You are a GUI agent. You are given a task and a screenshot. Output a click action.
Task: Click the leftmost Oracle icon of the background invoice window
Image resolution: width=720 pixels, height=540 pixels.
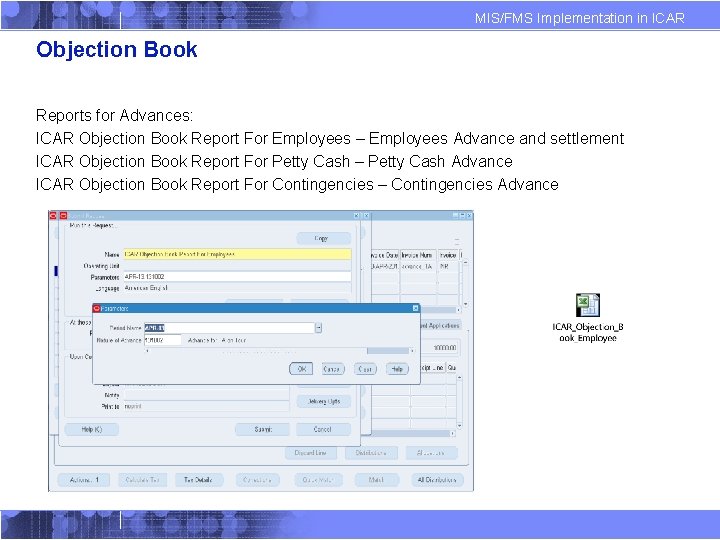pos(53,215)
